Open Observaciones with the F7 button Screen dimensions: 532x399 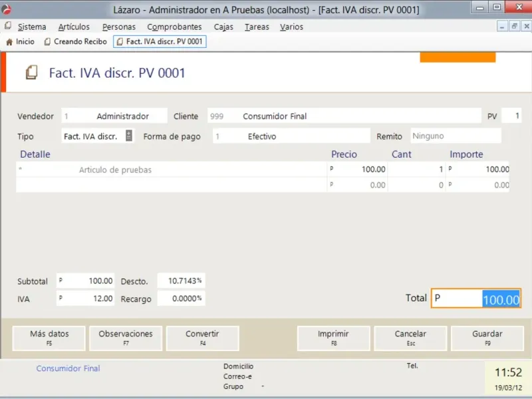(x=126, y=338)
